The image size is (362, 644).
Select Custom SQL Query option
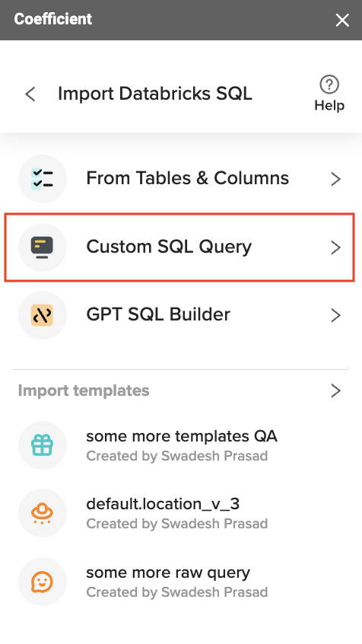coord(179,247)
